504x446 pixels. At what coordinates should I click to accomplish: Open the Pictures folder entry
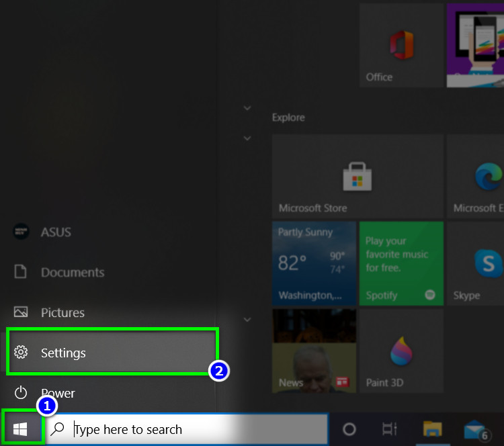point(108,312)
